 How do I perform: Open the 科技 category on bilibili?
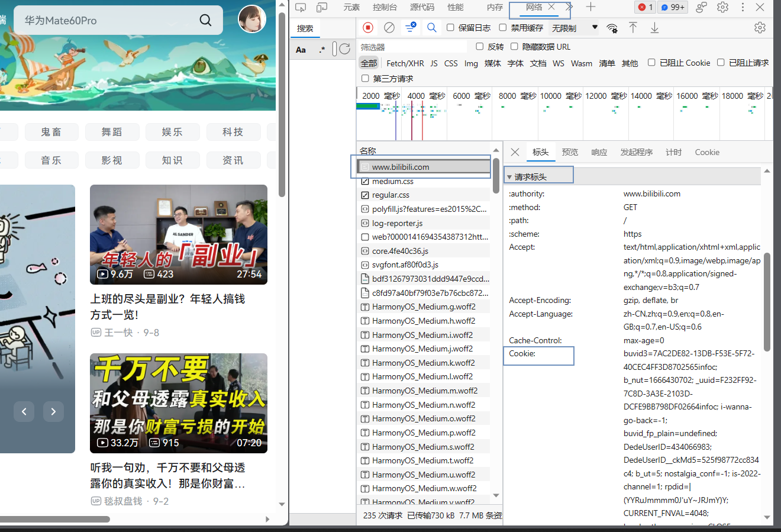(x=233, y=131)
